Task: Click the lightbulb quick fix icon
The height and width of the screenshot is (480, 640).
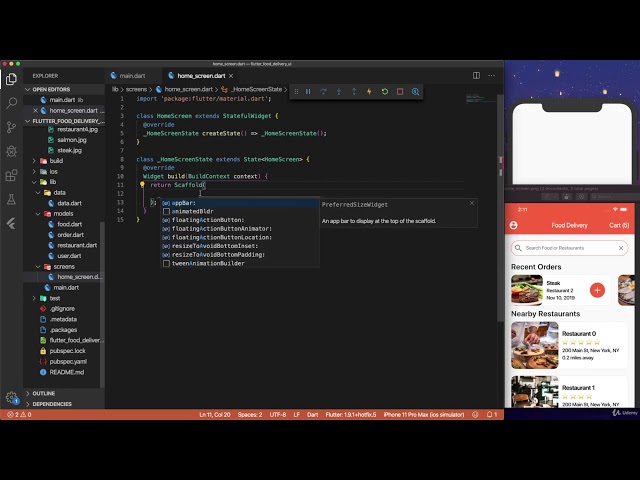Action: [142, 184]
